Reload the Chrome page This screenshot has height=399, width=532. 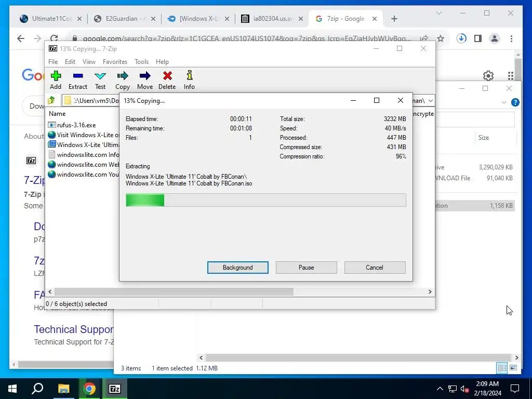pyautogui.click(x=54, y=38)
